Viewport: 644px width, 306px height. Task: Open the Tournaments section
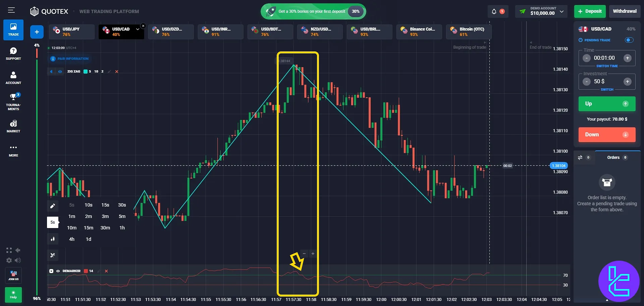(13, 102)
